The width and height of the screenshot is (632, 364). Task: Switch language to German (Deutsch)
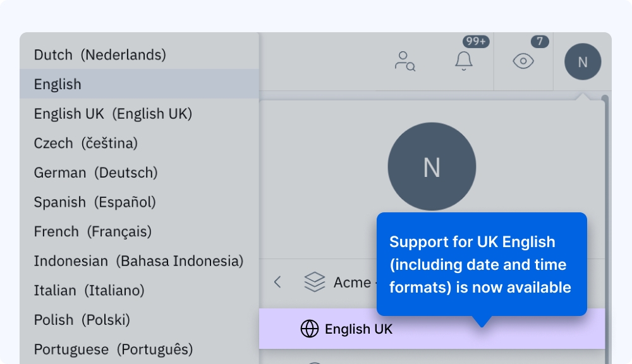[95, 173]
